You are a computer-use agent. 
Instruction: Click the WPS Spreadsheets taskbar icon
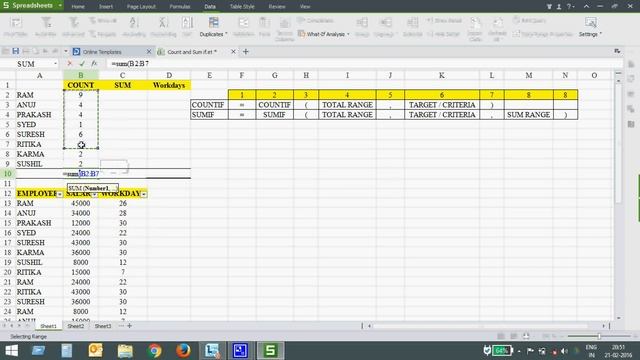pos(270,351)
